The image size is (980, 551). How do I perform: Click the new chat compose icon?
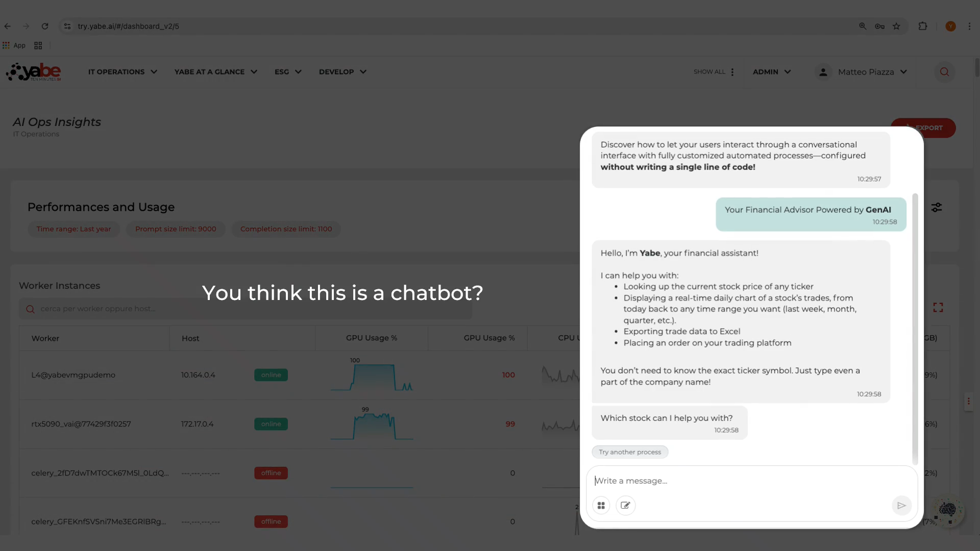pyautogui.click(x=625, y=506)
